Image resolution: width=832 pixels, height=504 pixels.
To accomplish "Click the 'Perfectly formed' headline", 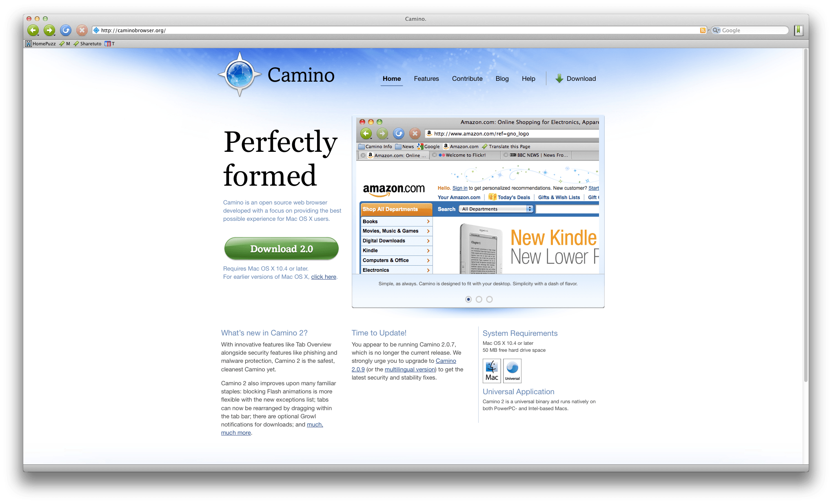I will click(x=281, y=158).
